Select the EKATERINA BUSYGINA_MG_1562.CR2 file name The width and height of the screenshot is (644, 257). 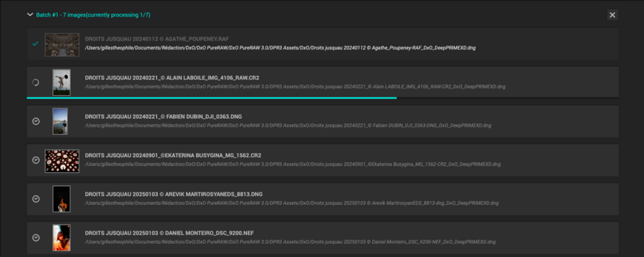tap(174, 155)
